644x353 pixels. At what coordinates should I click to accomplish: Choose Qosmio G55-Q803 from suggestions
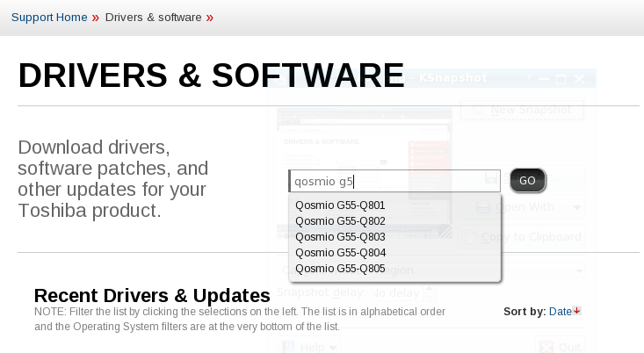[x=340, y=237]
